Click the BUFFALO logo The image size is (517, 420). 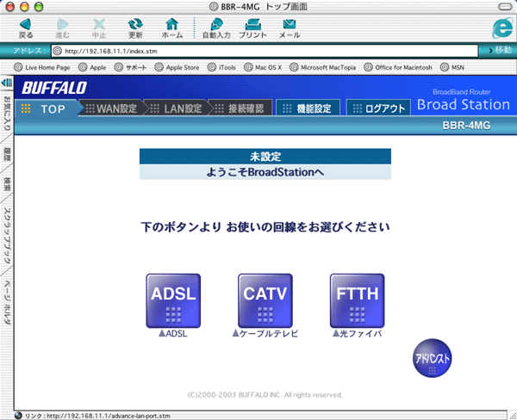point(54,88)
